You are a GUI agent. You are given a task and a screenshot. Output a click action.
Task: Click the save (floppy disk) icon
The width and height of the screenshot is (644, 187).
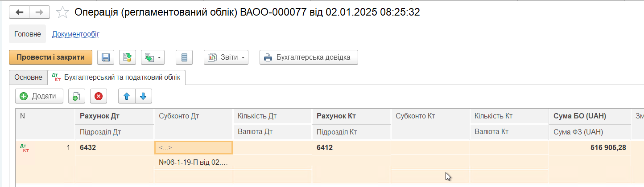point(106,57)
